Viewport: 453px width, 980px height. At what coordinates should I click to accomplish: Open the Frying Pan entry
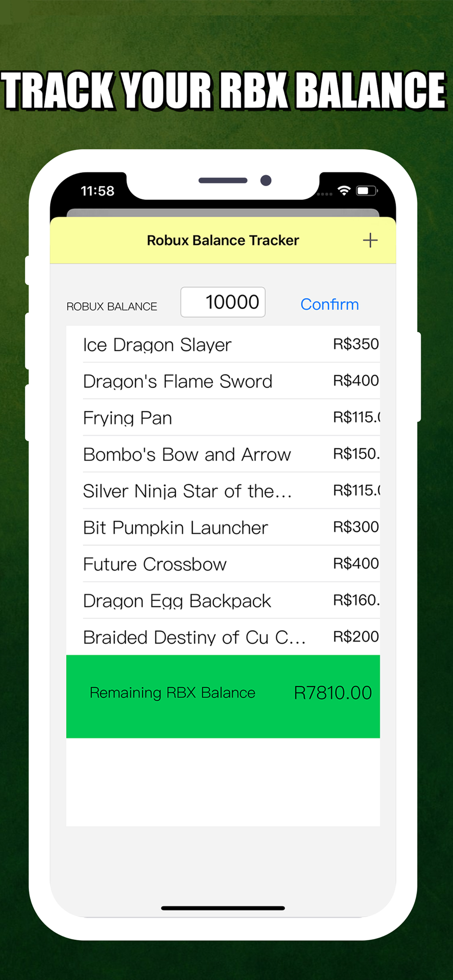pos(223,417)
